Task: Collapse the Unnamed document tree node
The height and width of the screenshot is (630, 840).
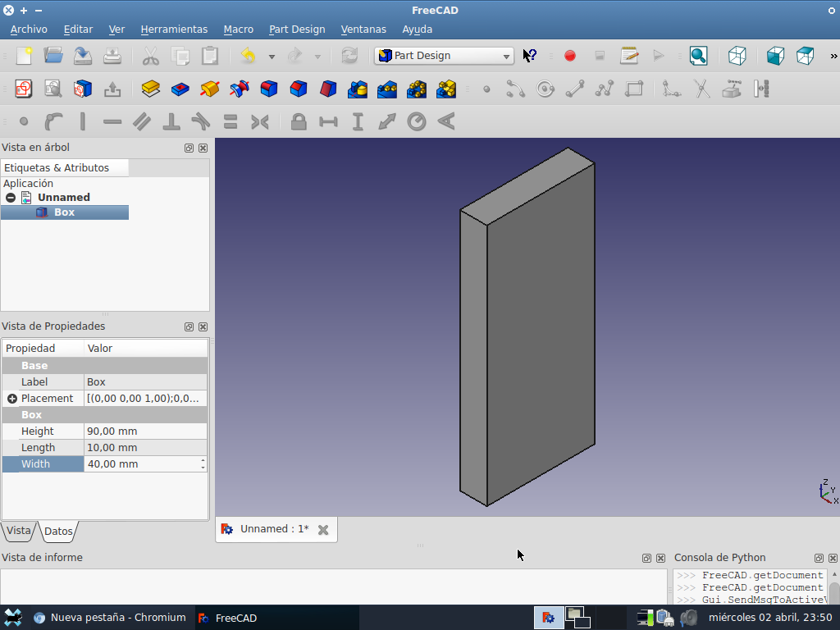Action: [11, 198]
